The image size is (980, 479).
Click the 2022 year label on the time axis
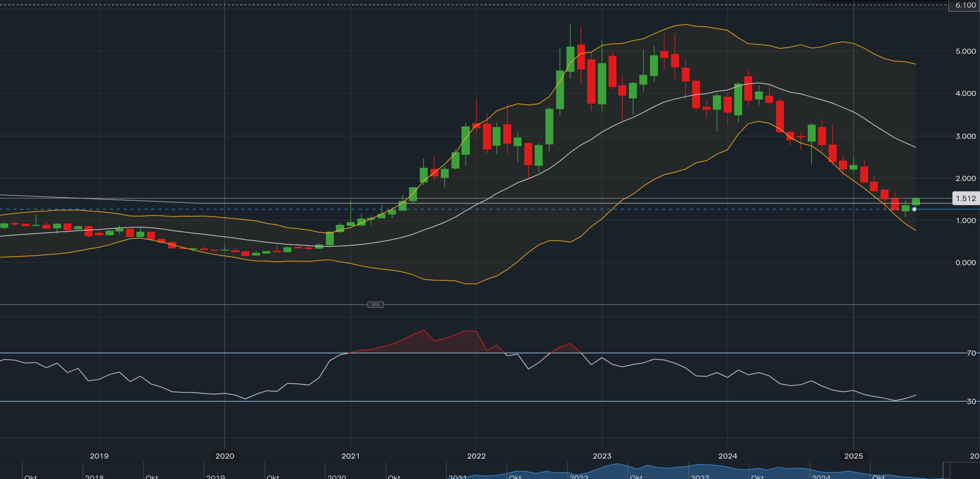pos(476,456)
